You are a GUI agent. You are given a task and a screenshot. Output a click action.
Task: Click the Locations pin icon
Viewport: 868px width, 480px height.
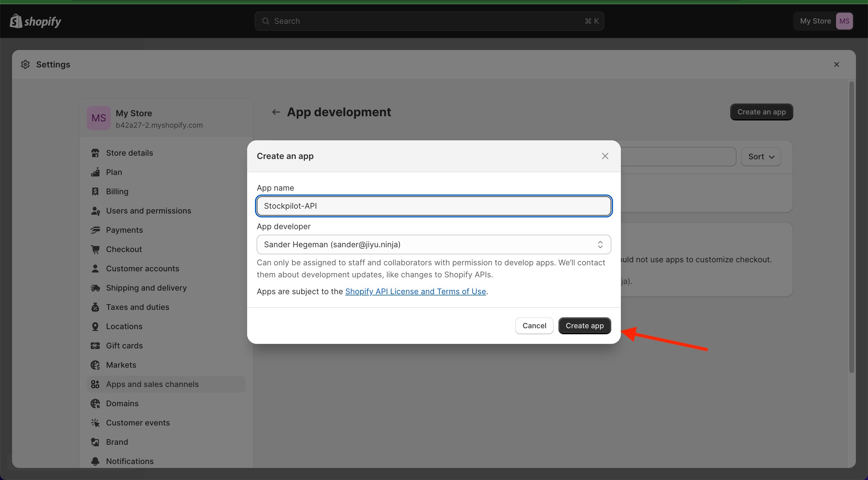tap(95, 326)
